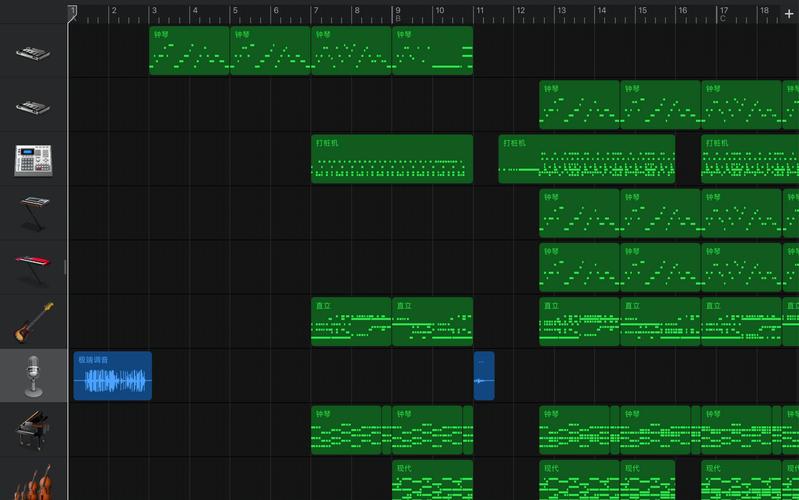The width and height of the screenshot is (799, 500).
Task: Select the drum machine track icon
Action: point(33,161)
